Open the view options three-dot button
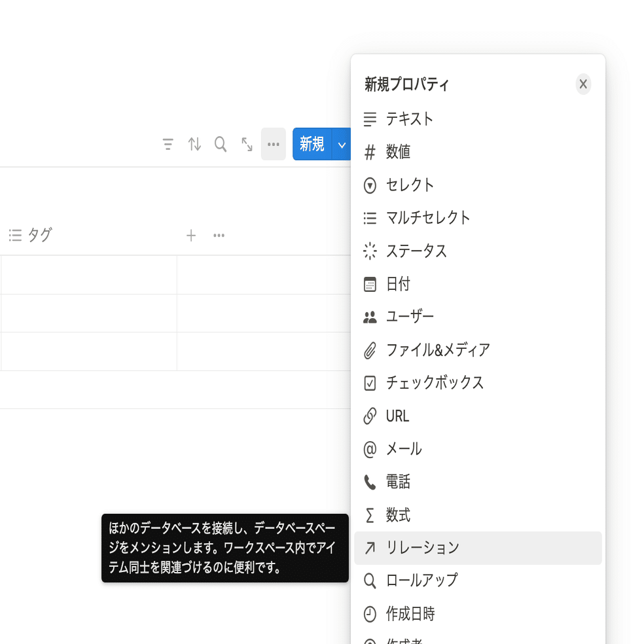 pos(274,144)
